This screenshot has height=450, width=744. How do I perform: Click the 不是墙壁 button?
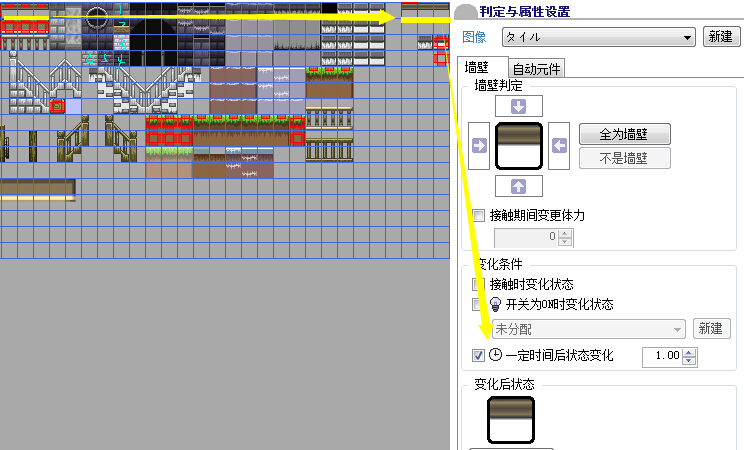pyautogui.click(x=624, y=158)
